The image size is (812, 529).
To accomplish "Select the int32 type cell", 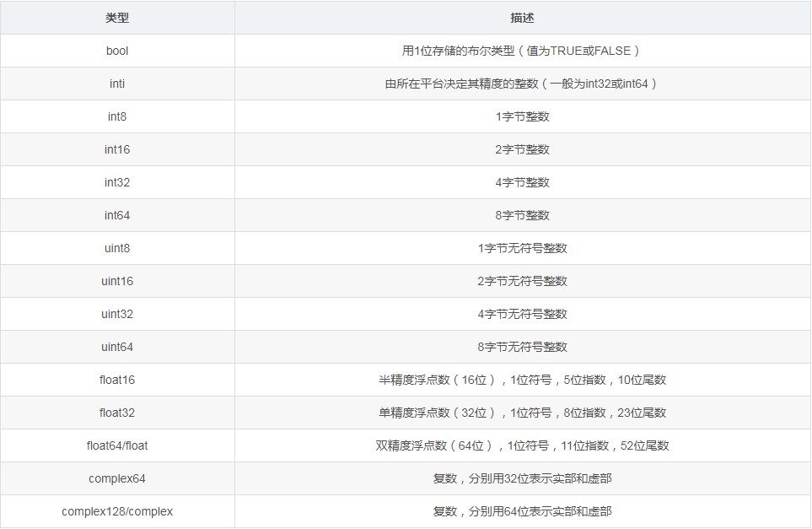I will [x=117, y=182].
